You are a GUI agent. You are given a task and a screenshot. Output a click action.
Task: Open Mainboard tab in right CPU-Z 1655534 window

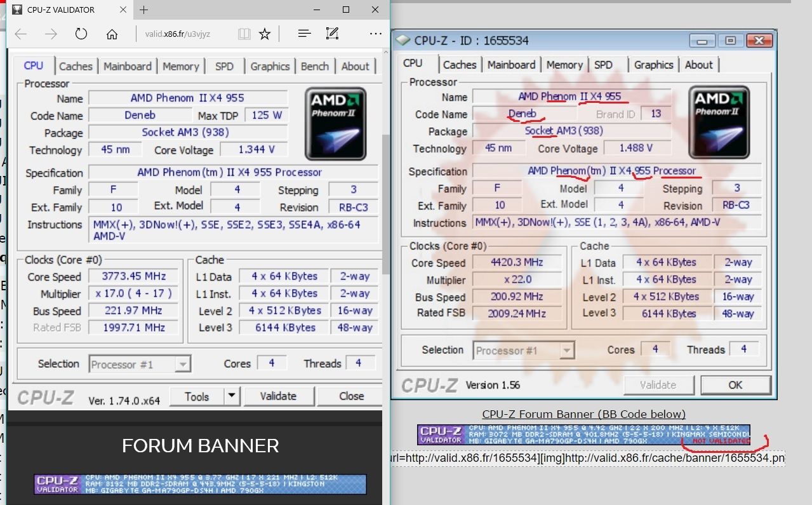pyautogui.click(x=512, y=65)
